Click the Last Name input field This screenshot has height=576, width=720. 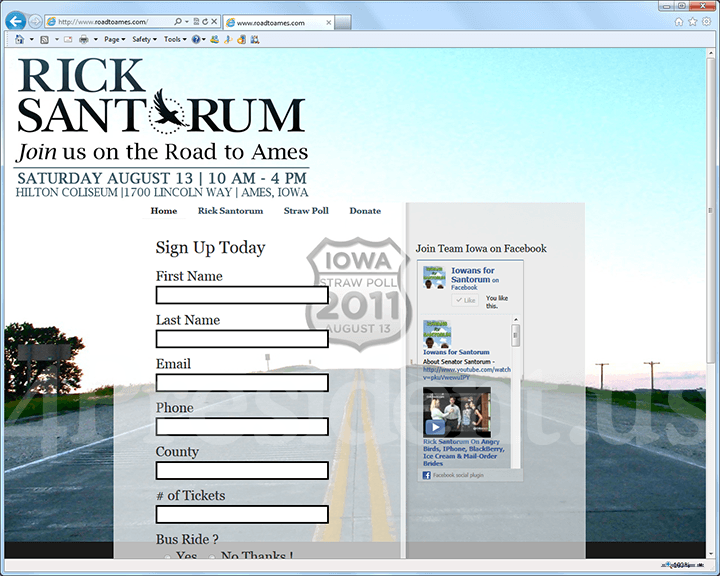tap(242, 339)
